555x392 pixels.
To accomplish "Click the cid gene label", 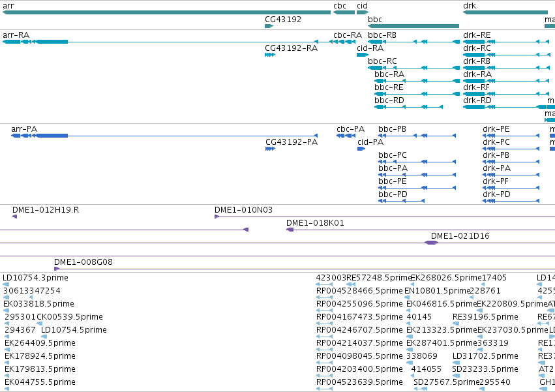I will click(x=362, y=6).
